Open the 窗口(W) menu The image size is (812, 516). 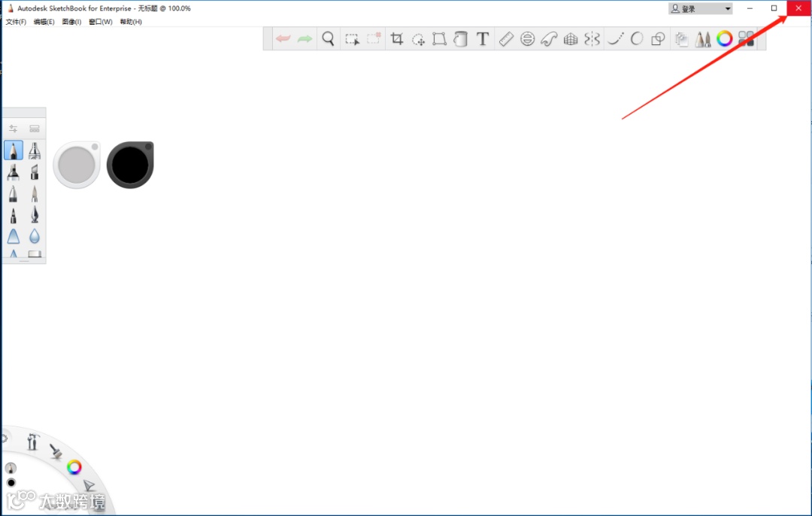click(101, 22)
